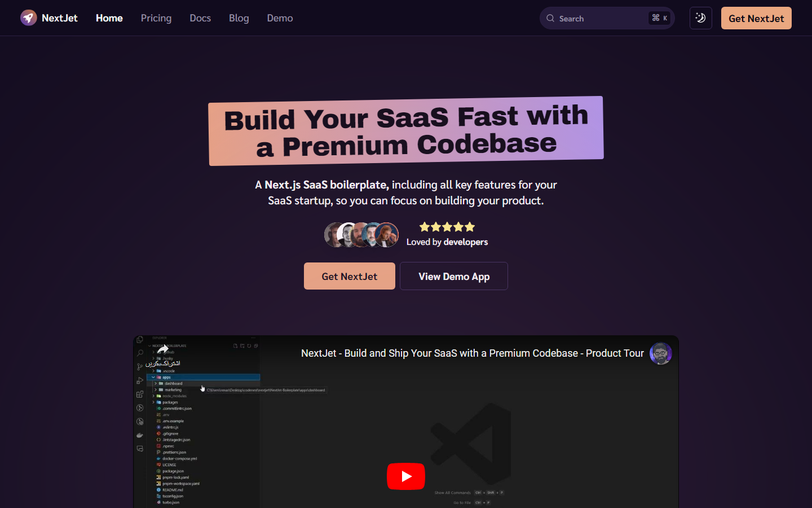Click the NextJet rocket logo icon
Screen dimensions: 812x508
click(x=28, y=18)
